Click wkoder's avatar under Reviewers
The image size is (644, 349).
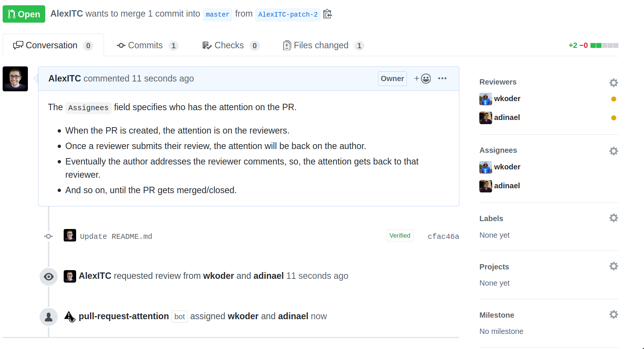pyautogui.click(x=485, y=99)
